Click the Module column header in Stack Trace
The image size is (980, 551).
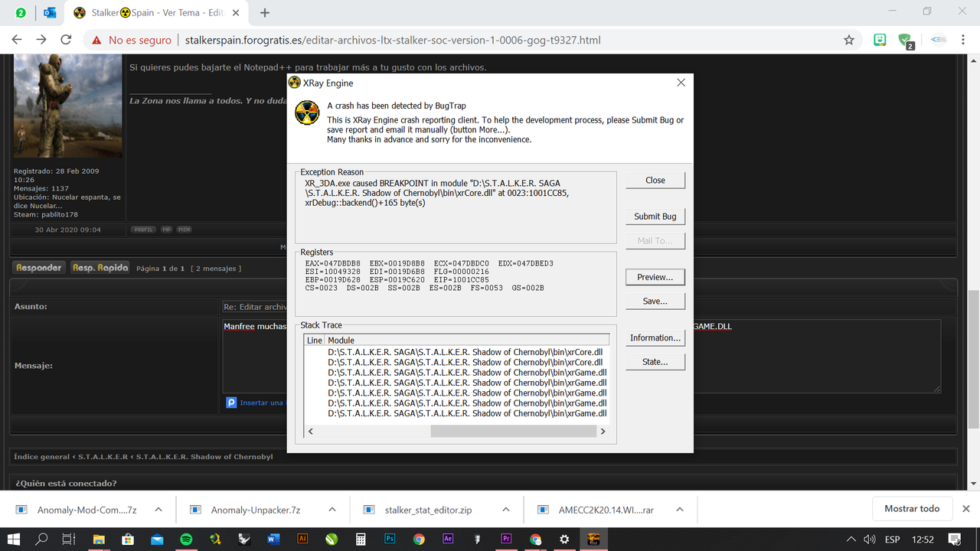[467, 340]
